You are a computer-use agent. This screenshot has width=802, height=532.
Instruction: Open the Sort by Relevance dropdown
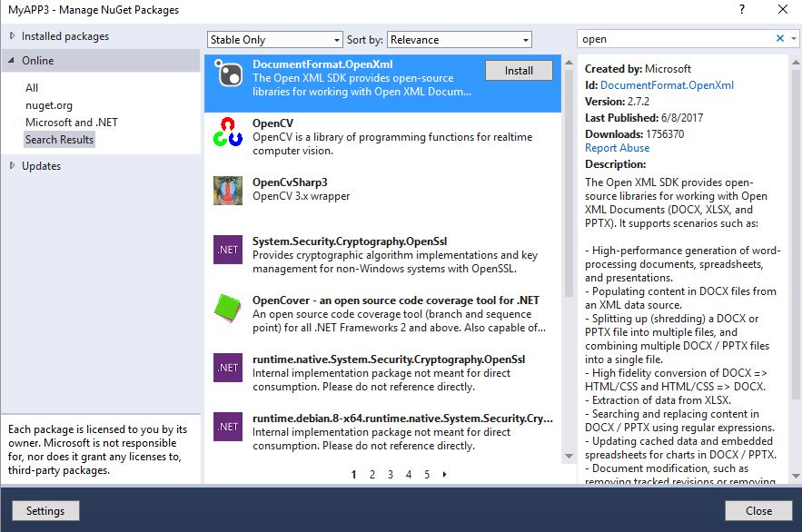[x=460, y=39]
